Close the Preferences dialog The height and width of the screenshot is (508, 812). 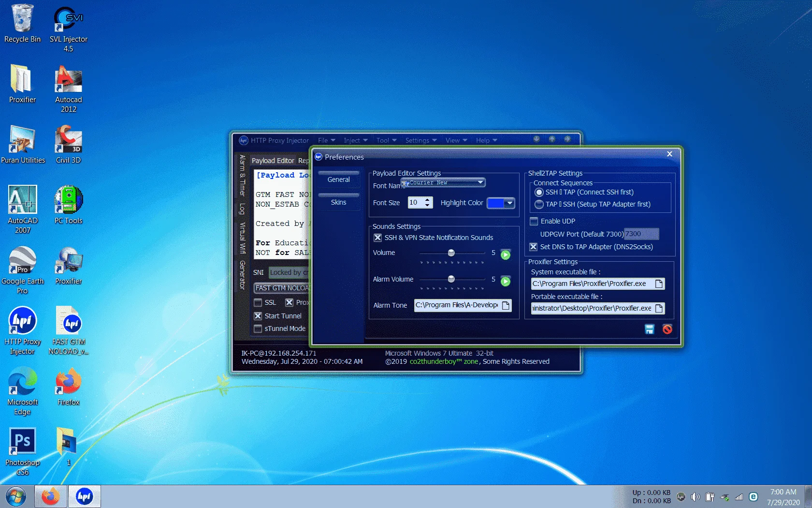click(669, 154)
